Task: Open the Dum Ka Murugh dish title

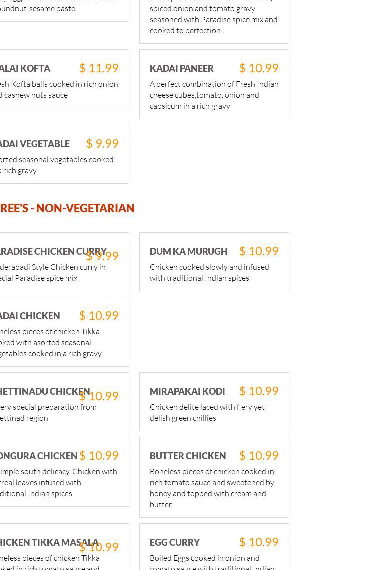Action: point(188,251)
